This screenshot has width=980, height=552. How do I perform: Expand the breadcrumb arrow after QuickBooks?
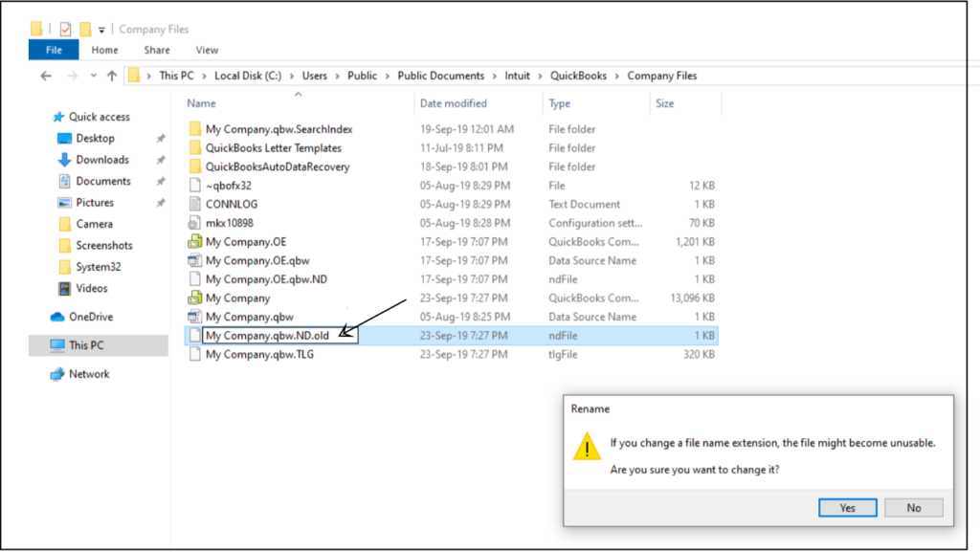tap(618, 75)
